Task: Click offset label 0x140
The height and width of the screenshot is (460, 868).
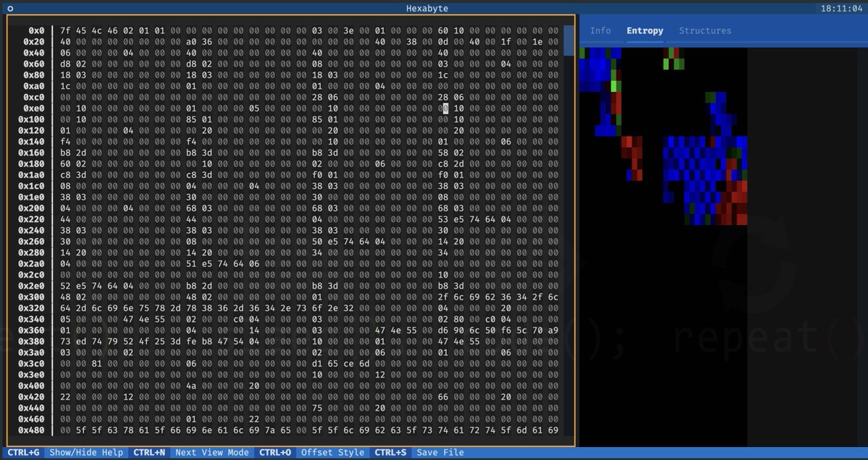Action: coord(31,142)
